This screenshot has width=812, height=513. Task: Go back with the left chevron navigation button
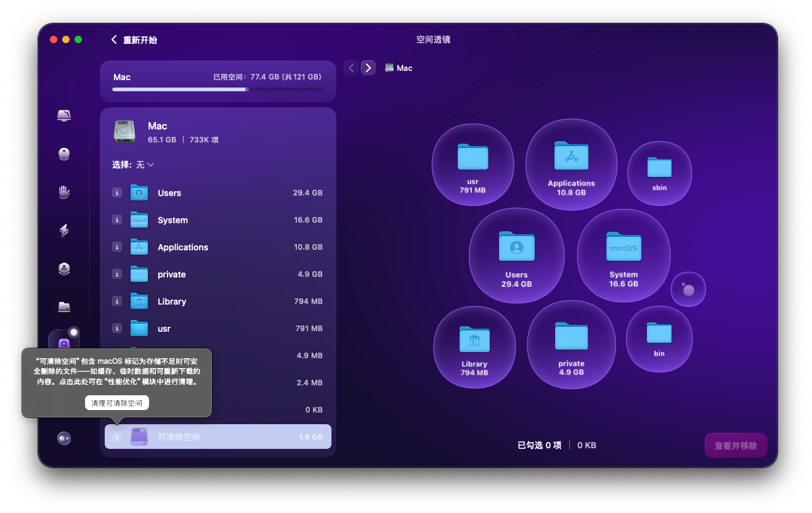point(351,68)
